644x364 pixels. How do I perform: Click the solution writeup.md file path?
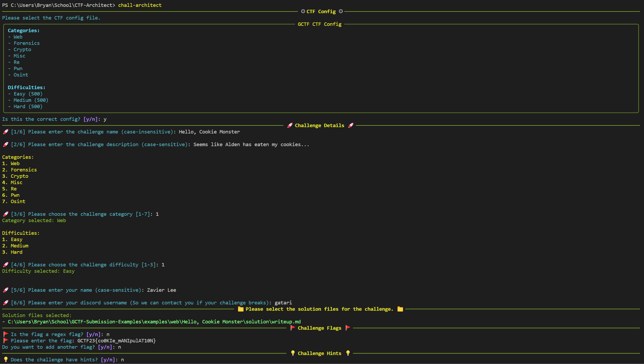coord(154,322)
